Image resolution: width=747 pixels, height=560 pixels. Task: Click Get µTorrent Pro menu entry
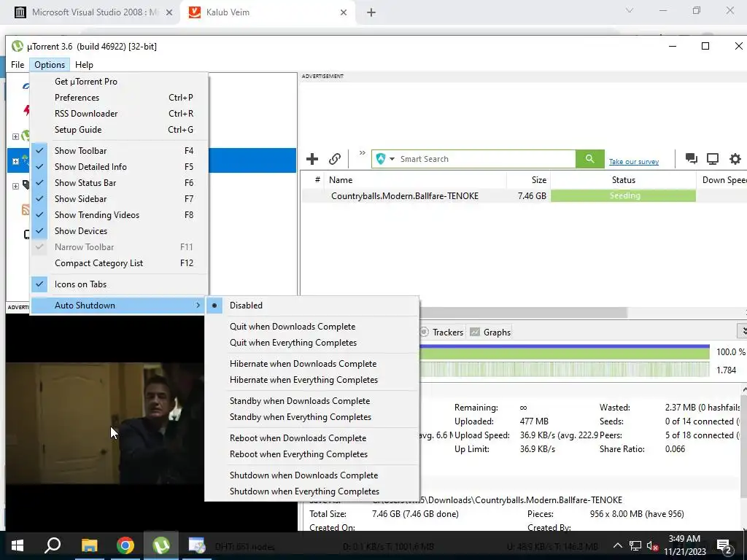[x=120, y=82]
